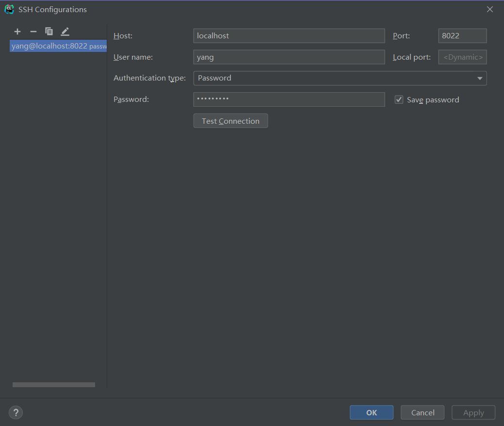
Task: Click the Host input field
Action: [x=289, y=36]
